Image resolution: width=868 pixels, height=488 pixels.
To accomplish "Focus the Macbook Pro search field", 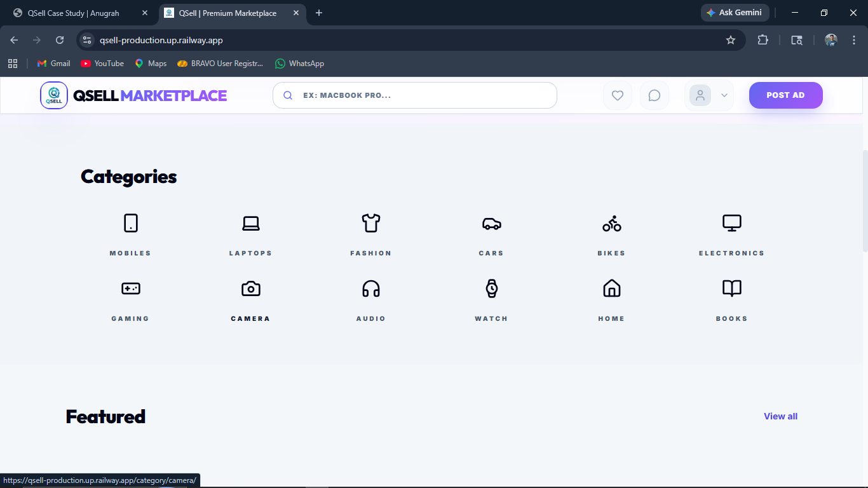I will pos(415,95).
